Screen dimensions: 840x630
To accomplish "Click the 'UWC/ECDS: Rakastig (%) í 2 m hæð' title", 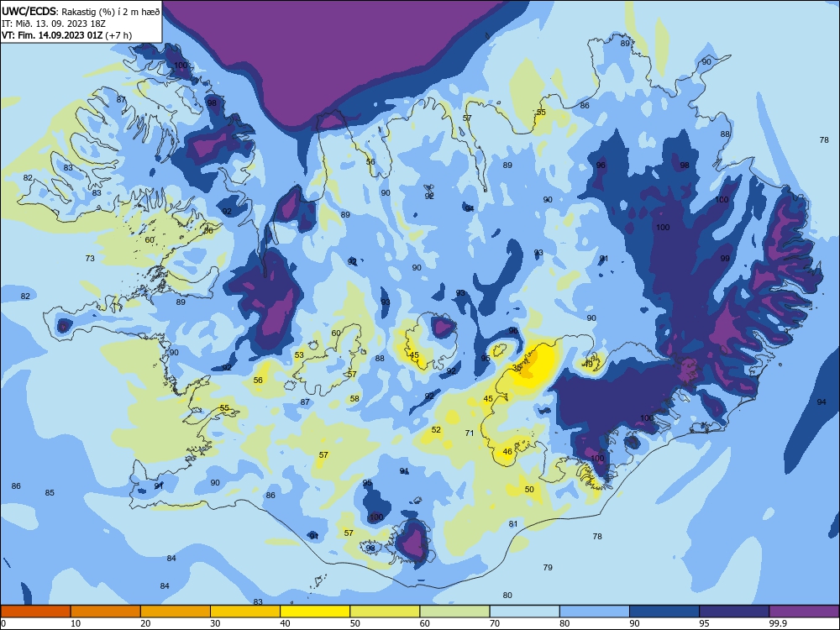I will pos(81,12).
